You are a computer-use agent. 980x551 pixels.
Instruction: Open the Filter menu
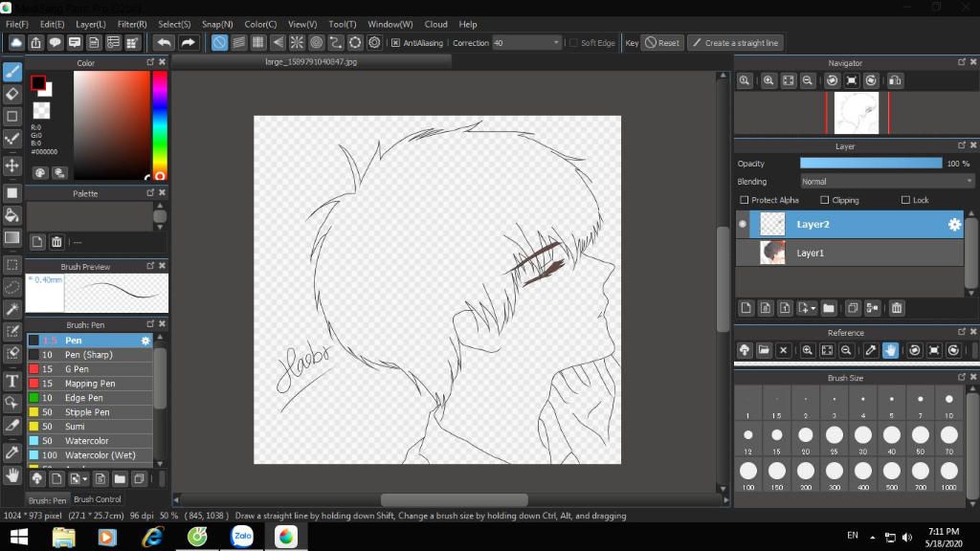132,24
